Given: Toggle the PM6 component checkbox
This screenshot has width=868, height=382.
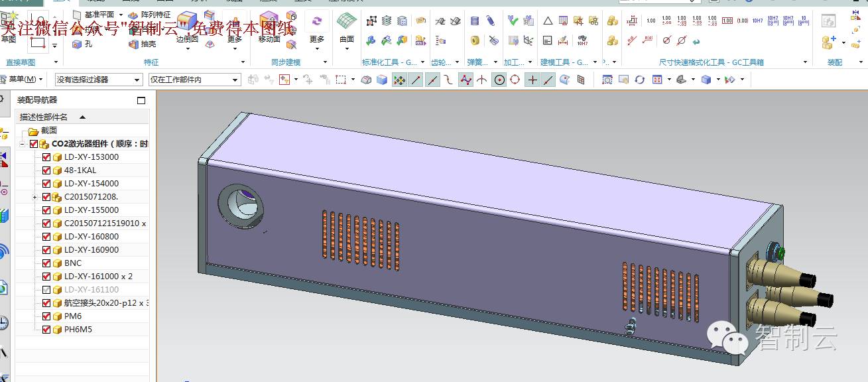Looking at the screenshot, I should 46,316.
